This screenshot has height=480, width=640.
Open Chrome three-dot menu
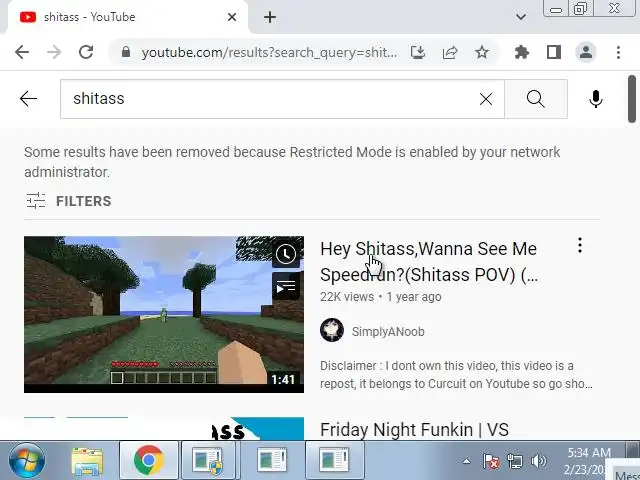pos(618,52)
